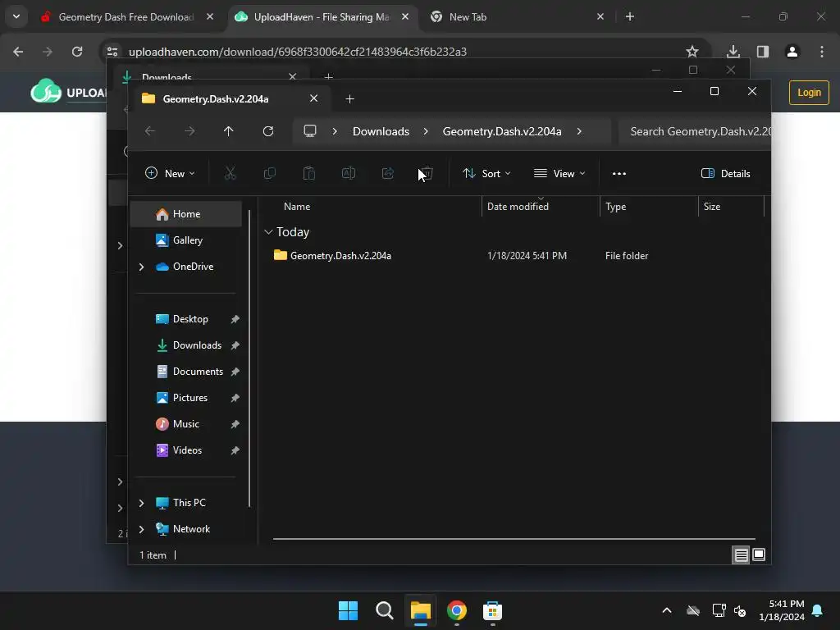Open the New dropdown in Explorer
Viewport: 840px width, 630px height.
(x=171, y=174)
